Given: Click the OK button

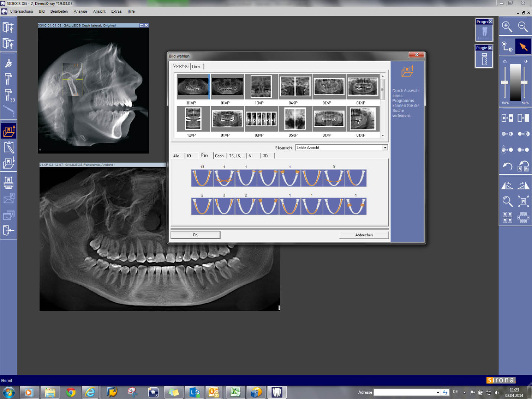Looking at the screenshot, I should (195, 235).
